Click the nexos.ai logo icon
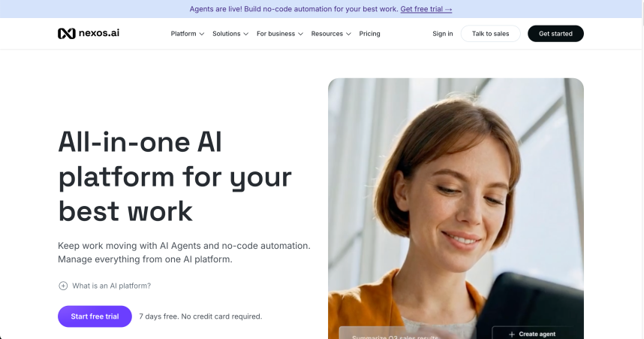The image size is (644, 339). [x=67, y=33]
